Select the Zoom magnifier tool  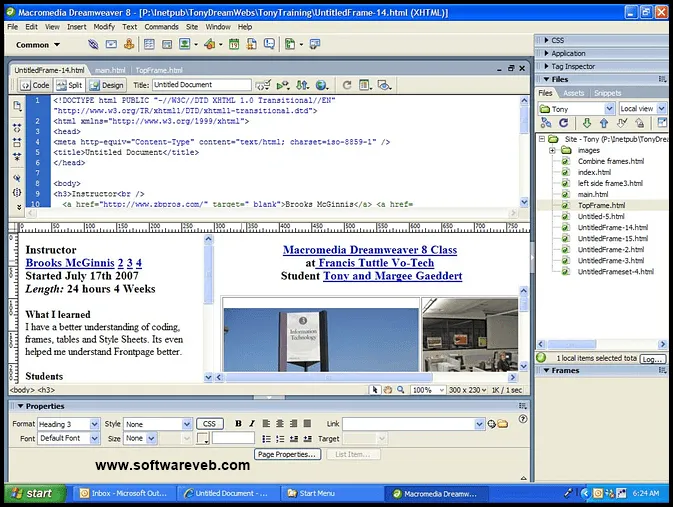400,390
